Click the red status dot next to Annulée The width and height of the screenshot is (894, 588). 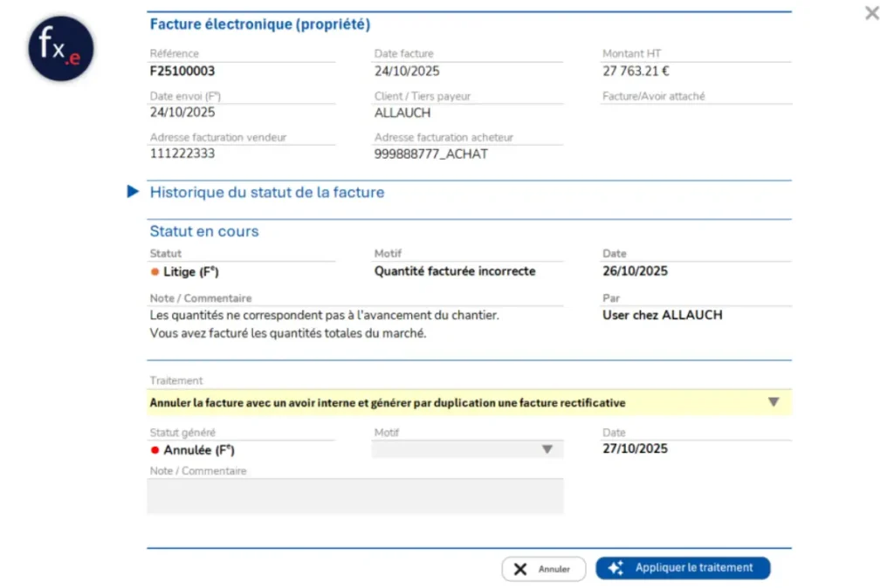pos(155,450)
